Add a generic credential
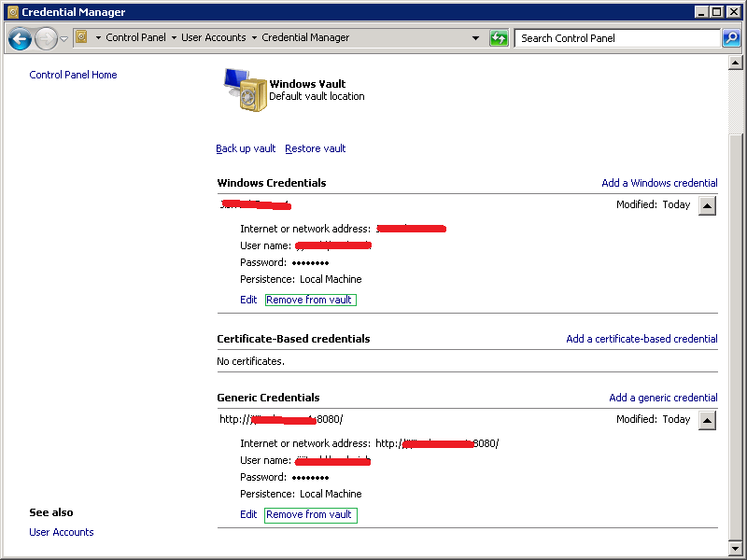 [x=663, y=398]
